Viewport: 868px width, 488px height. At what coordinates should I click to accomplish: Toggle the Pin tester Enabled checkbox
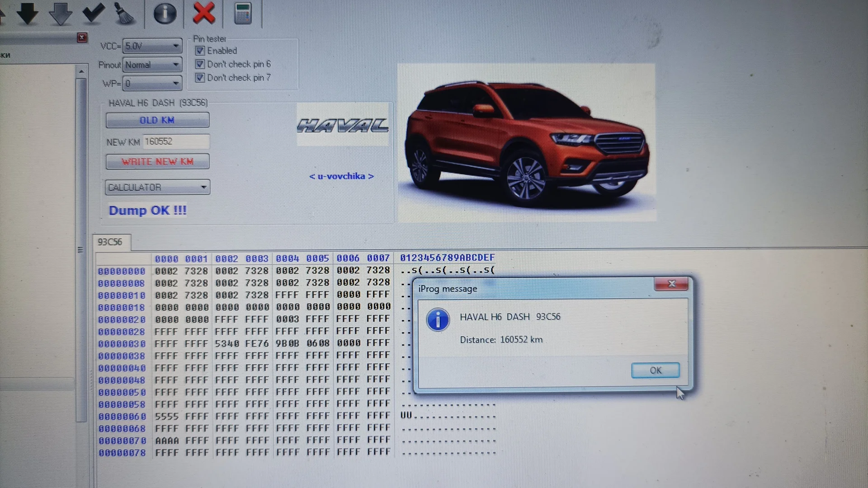pos(200,51)
